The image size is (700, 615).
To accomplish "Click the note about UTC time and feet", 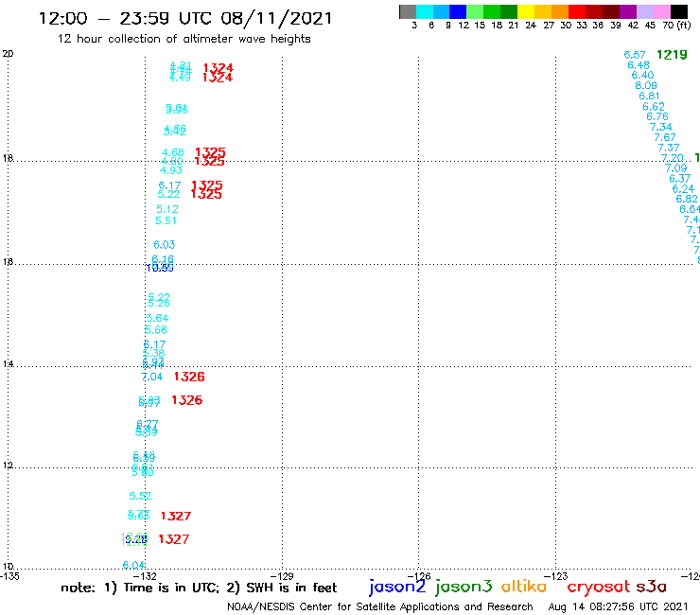I will (x=199, y=588).
